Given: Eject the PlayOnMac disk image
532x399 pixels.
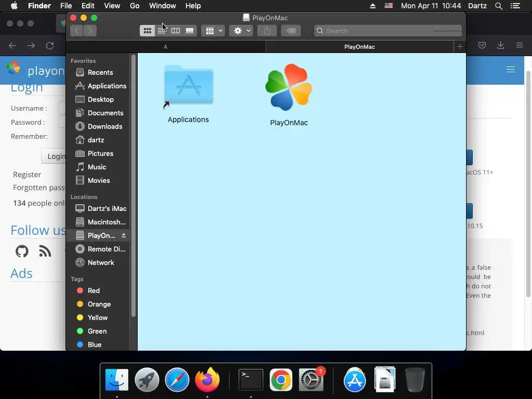Looking at the screenshot, I should [x=124, y=235].
